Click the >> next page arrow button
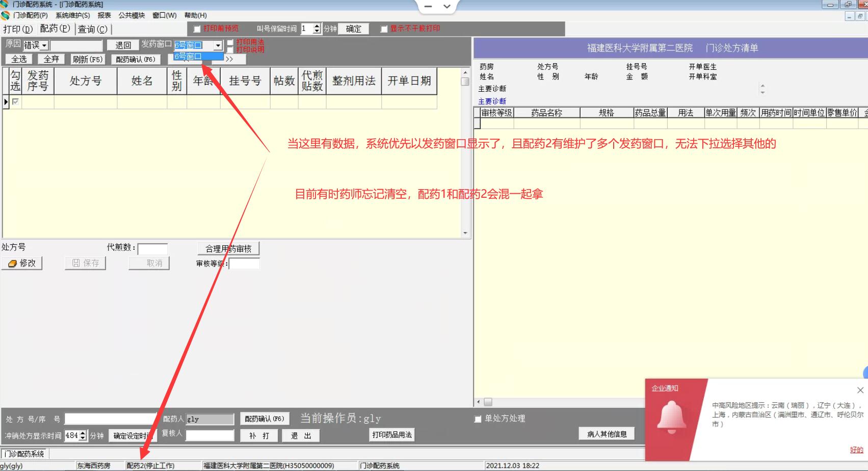Viewport: 868px width, 471px height. pos(229,59)
